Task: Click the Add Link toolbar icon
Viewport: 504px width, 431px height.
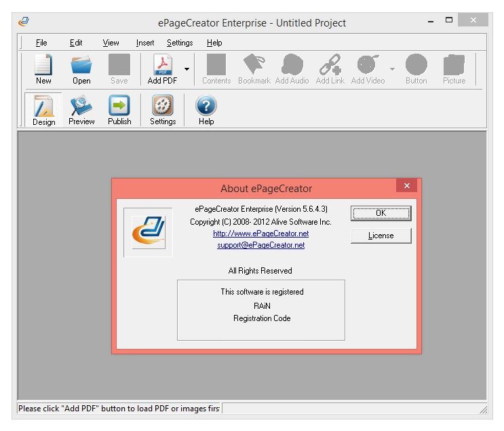Action: tap(330, 69)
